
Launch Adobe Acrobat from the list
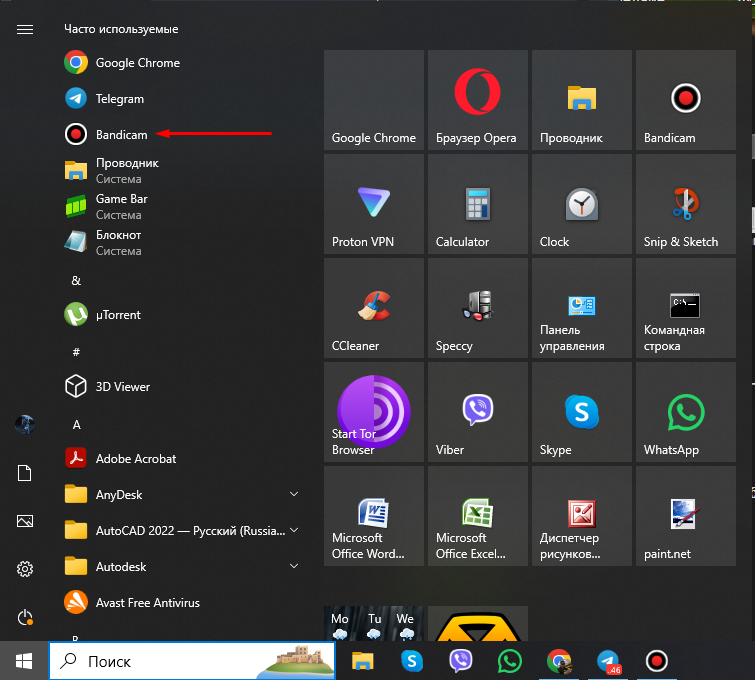[181, 458]
